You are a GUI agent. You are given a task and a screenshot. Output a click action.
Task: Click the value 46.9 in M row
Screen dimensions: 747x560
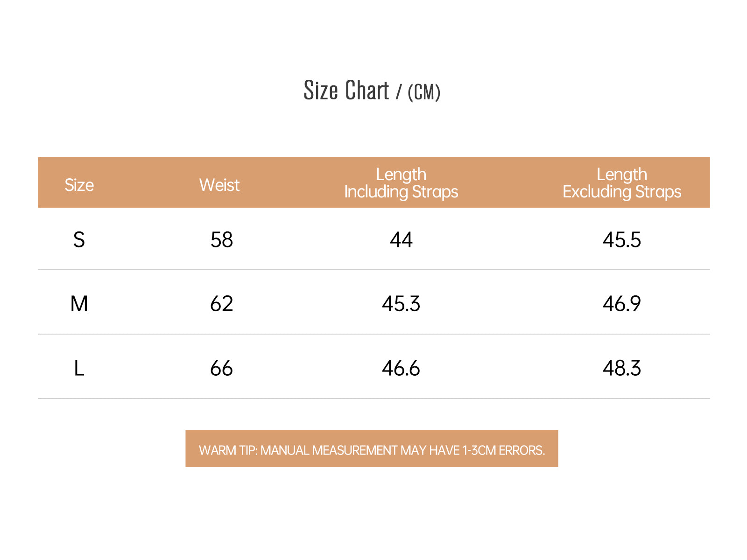622,304
